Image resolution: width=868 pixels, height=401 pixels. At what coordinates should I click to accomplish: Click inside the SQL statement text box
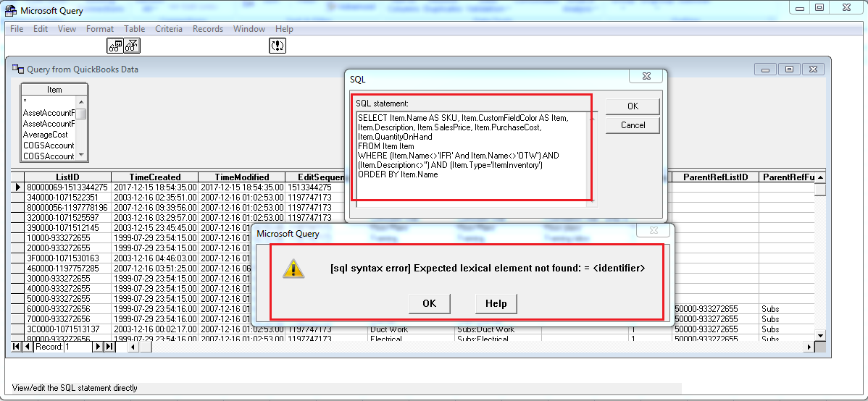tap(472, 159)
